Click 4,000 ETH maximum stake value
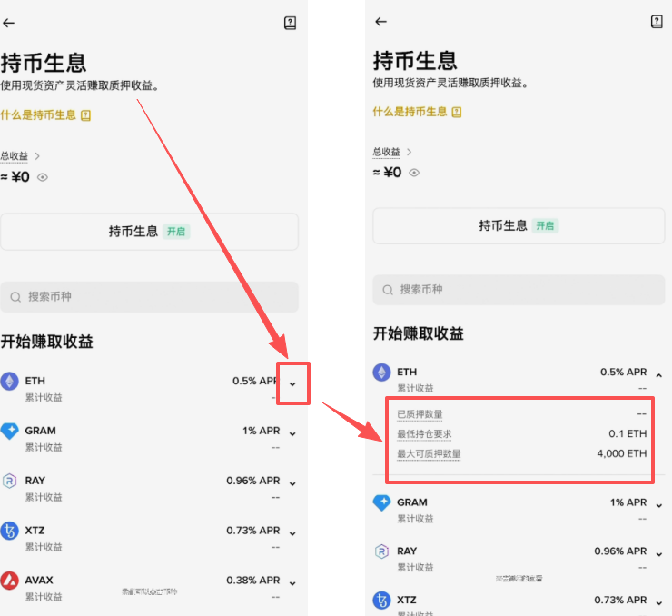The image size is (672, 616). [622, 453]
